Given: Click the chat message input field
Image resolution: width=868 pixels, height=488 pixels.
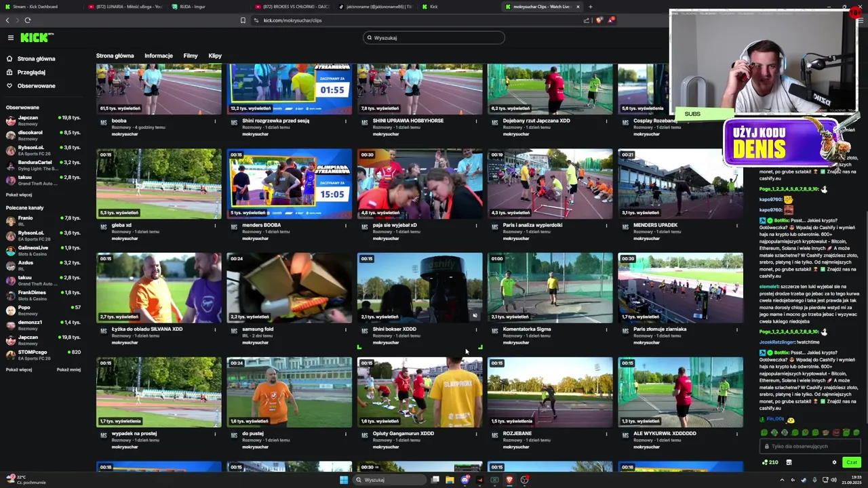Looking at the screenshot, I should 810,446.
